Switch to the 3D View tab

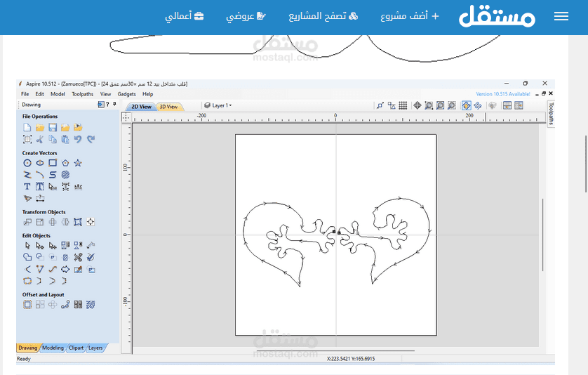point(168,107)
